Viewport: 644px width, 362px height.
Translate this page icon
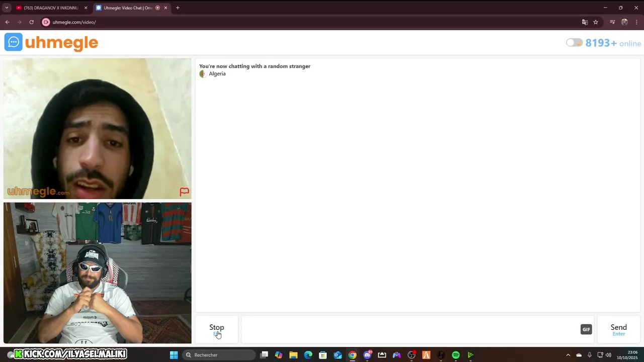click(585, 22)
